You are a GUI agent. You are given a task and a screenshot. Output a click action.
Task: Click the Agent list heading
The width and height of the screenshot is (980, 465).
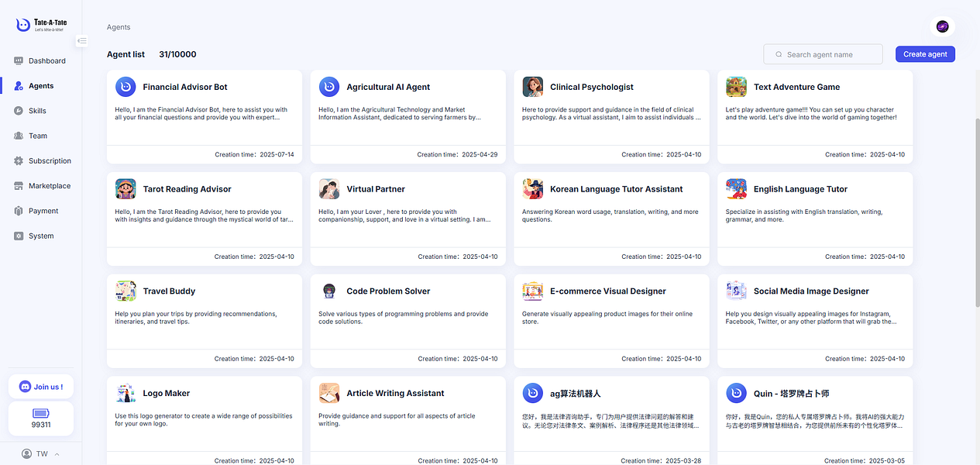click(x=126, y=54)
